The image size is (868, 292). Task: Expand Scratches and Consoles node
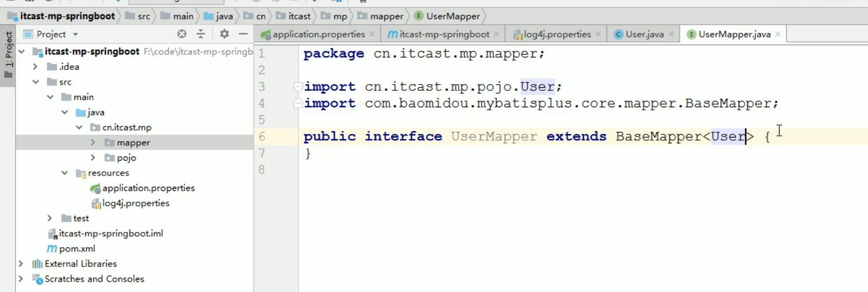tap(21, 279)
